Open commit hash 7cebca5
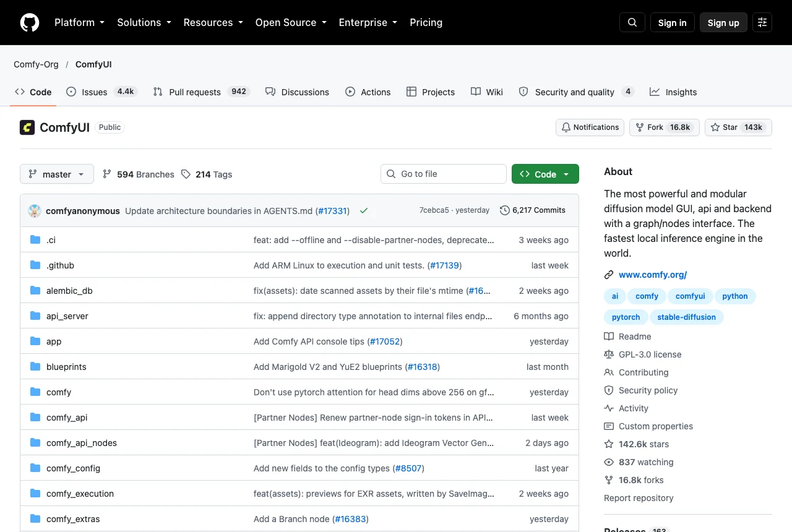This screenshot has width=792, height=532. coord(434,210)
